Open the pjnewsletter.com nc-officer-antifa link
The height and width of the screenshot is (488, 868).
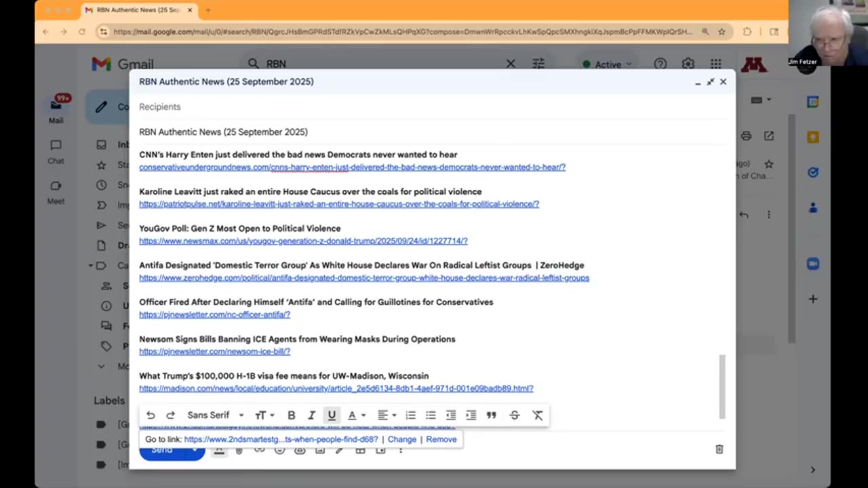pyautogui.click(x=214, y=314)
